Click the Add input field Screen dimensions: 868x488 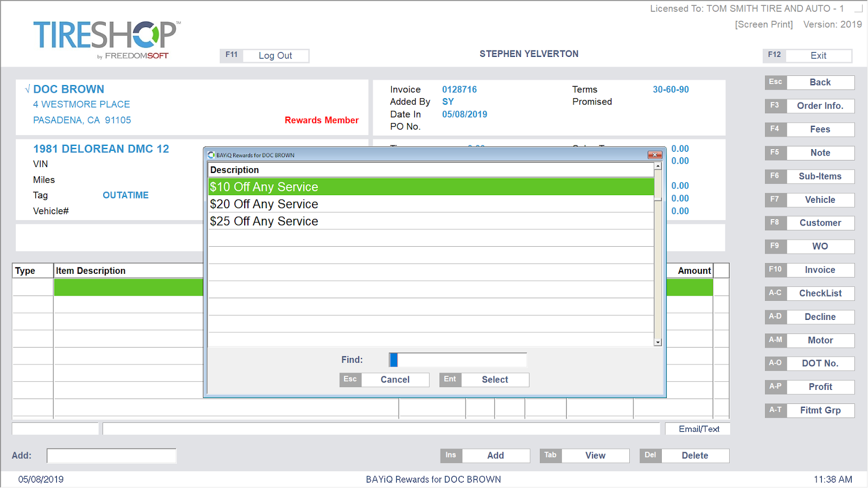(x=111, y=455)
